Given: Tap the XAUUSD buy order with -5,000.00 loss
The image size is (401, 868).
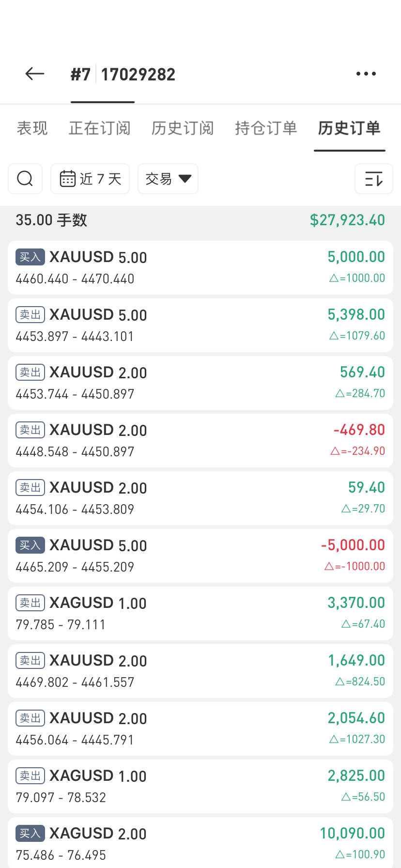Looking at the screenshot, I should click(200, 556).
